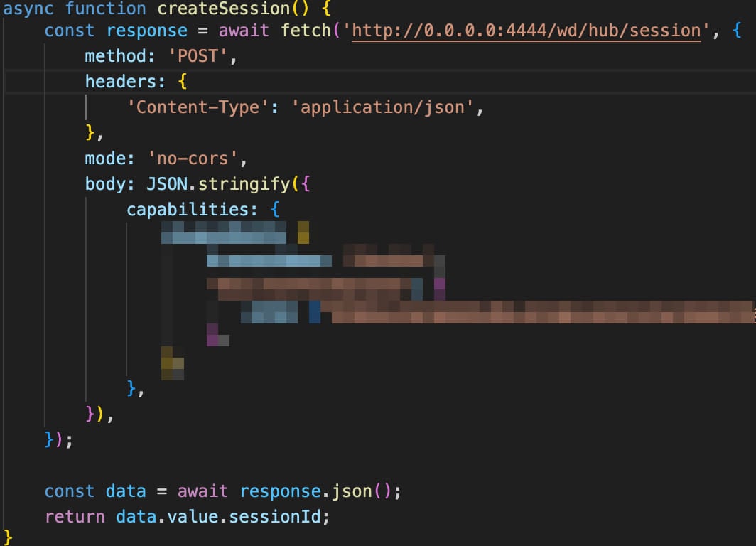Click 'JSON.stringify' on the body line

click(218, 184)
